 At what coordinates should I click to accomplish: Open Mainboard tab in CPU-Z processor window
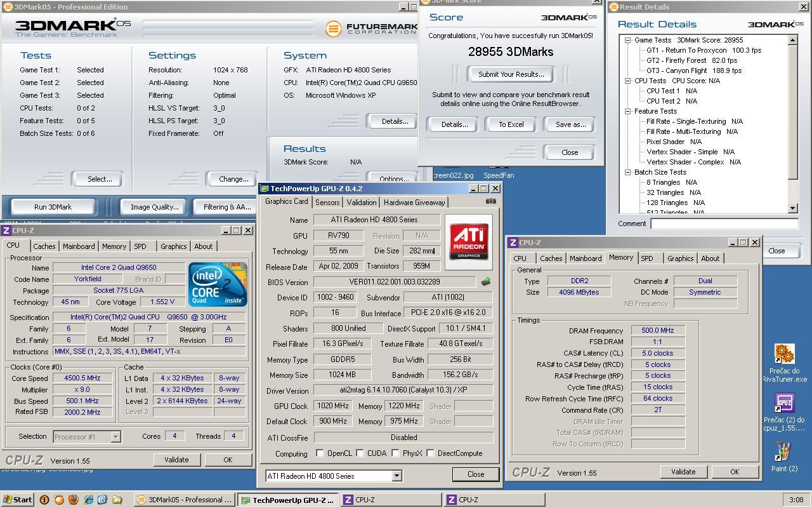(78, 246)
